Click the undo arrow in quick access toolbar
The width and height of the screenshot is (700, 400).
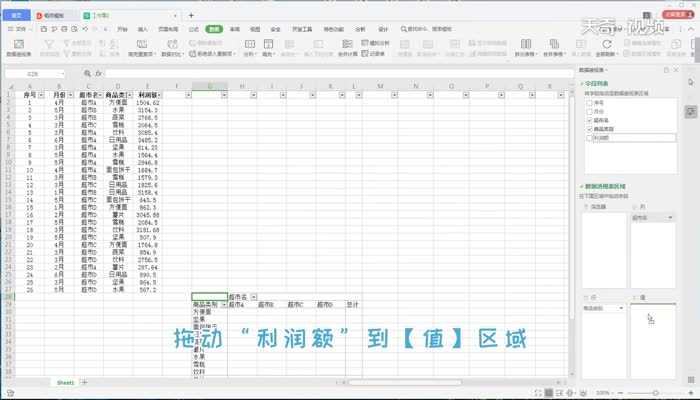[x=86, y=30]
